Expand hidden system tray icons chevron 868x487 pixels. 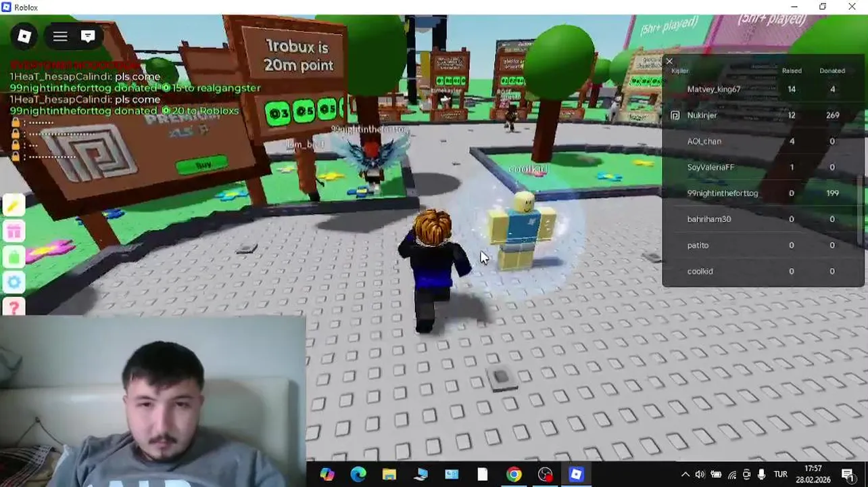coord(685,475)
